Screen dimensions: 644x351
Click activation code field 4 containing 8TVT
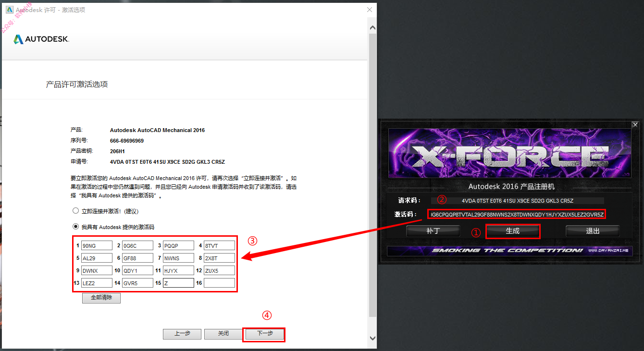point(219,245)
